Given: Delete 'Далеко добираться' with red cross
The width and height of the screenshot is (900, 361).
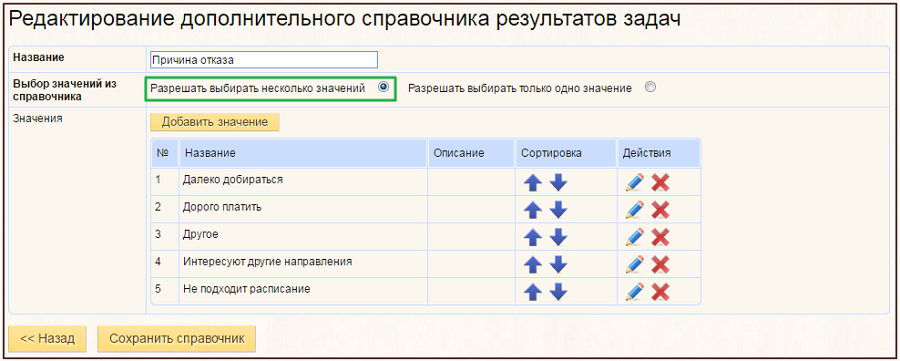Looking at the screenshot, I should pyautogui.click(x=661, y=183).
